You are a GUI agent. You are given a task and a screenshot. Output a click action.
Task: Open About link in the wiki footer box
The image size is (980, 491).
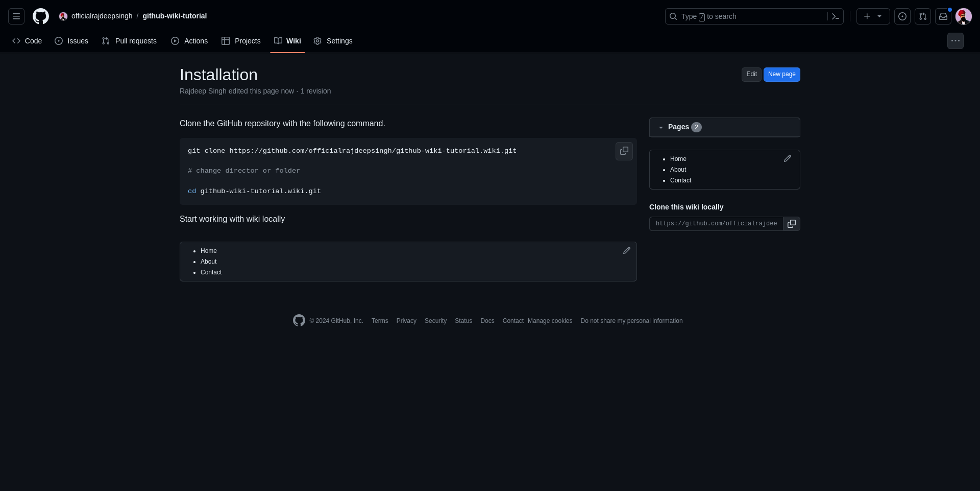click(x=208, y=262)
